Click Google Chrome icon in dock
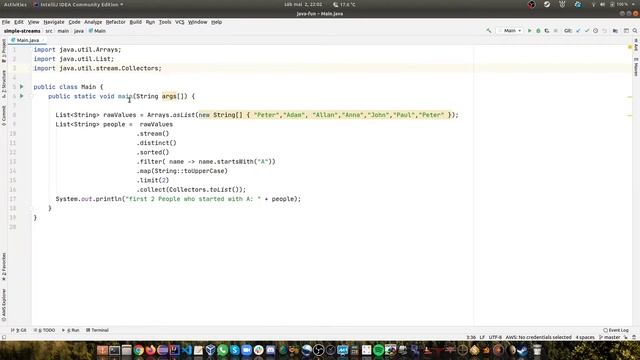Viewport: 640px width, 360px height. point(139,350)
